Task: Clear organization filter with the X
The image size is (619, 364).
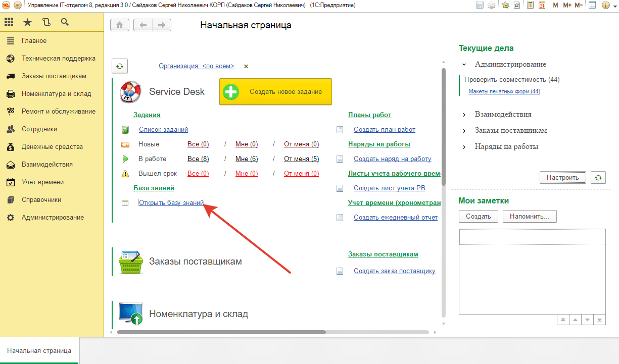Action: [246, 66]
